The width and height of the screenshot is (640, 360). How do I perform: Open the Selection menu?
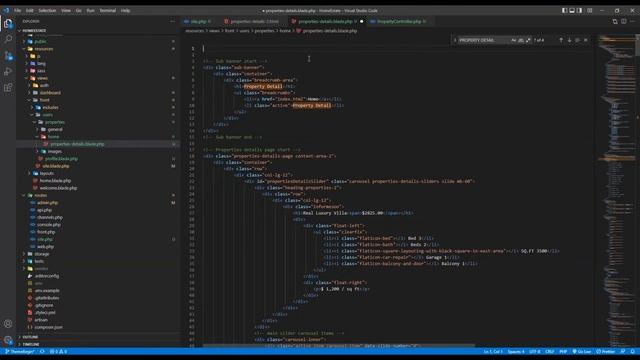pos(47,11)
